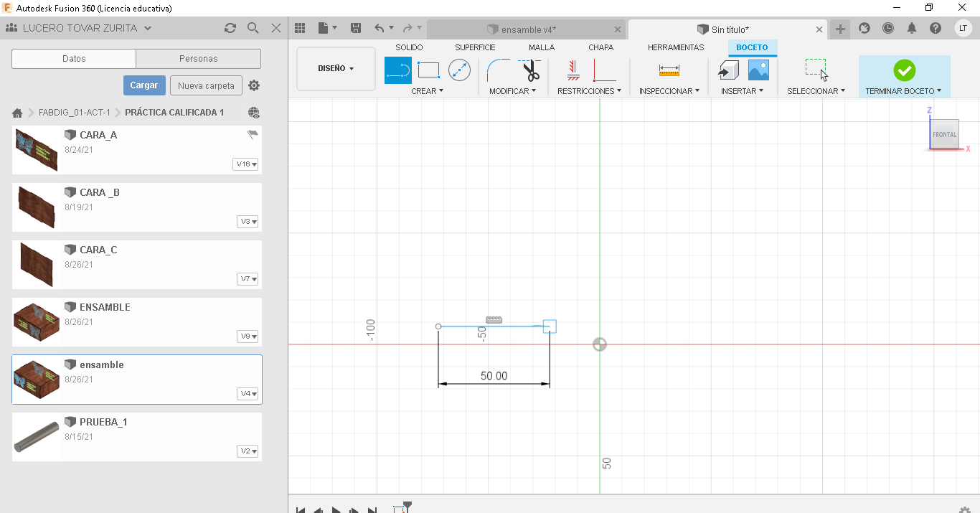Image resolution: width=980 pixels, height=513 pixels.
Task: Switch to the MALLA tab
Action: tap(542, 47)
